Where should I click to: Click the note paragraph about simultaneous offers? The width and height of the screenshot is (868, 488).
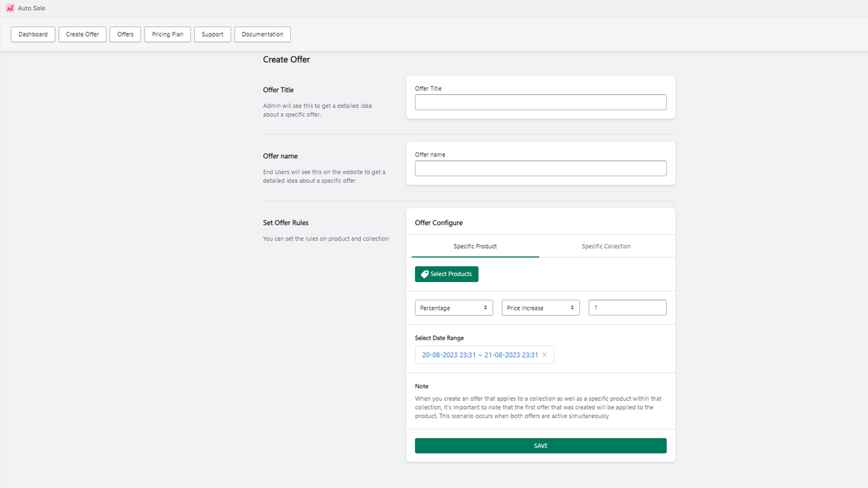(538, 407)
